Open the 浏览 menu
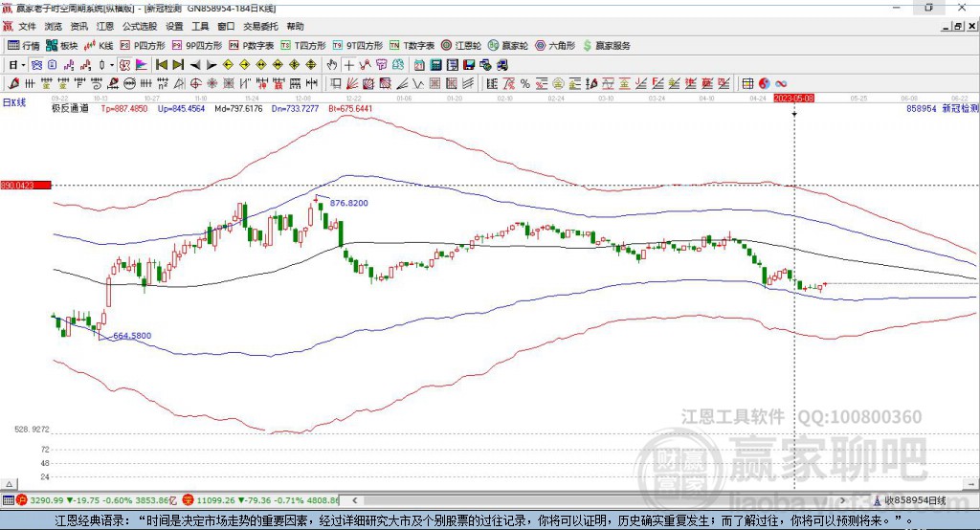 54,26
